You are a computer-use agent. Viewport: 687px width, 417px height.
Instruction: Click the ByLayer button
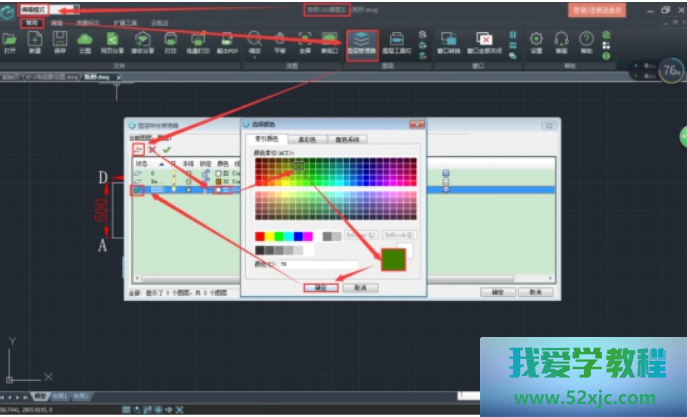tap(361, 236)
